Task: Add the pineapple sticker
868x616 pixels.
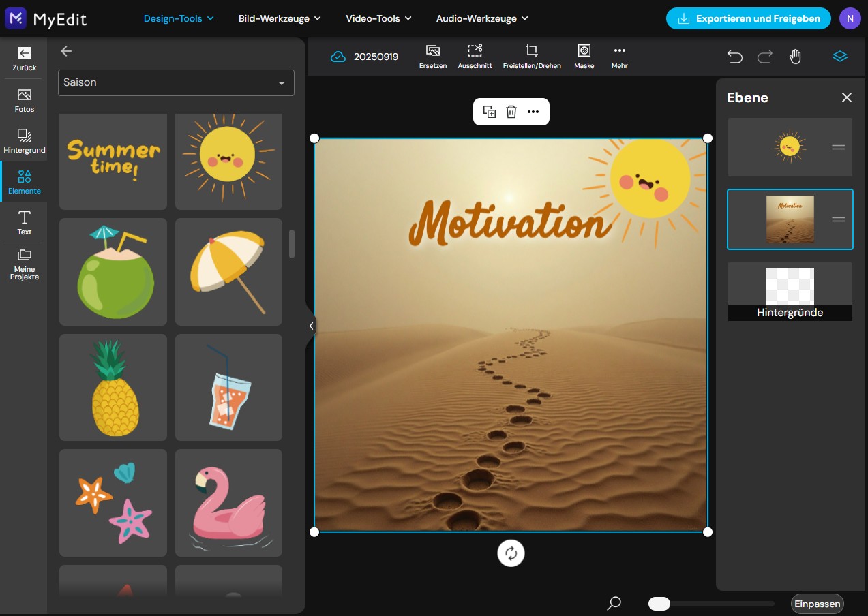Action: point(113,387)
